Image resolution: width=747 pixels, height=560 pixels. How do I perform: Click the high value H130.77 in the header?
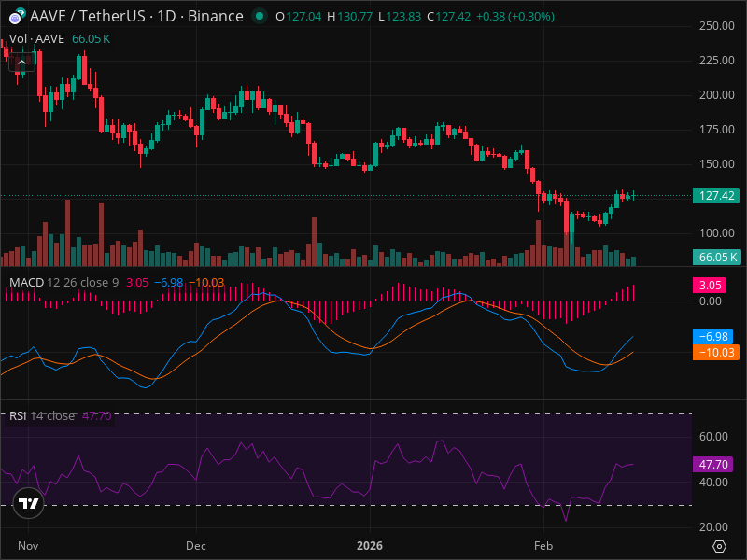(349, 17)
